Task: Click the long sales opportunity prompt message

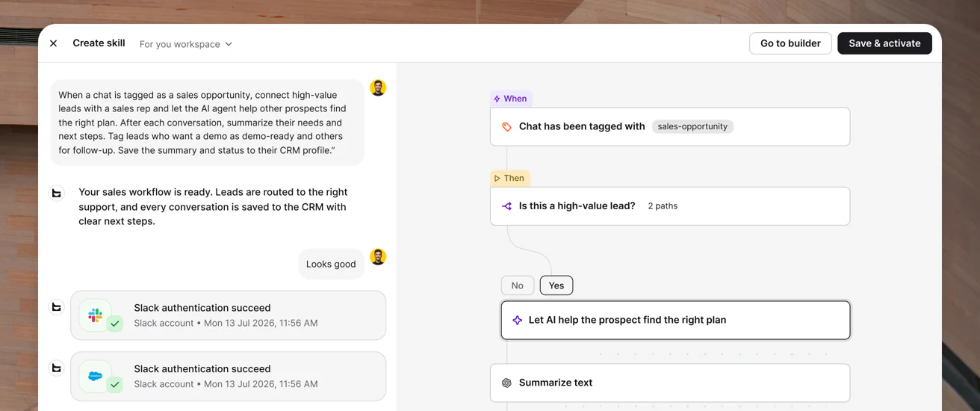Action: [207, 123]
